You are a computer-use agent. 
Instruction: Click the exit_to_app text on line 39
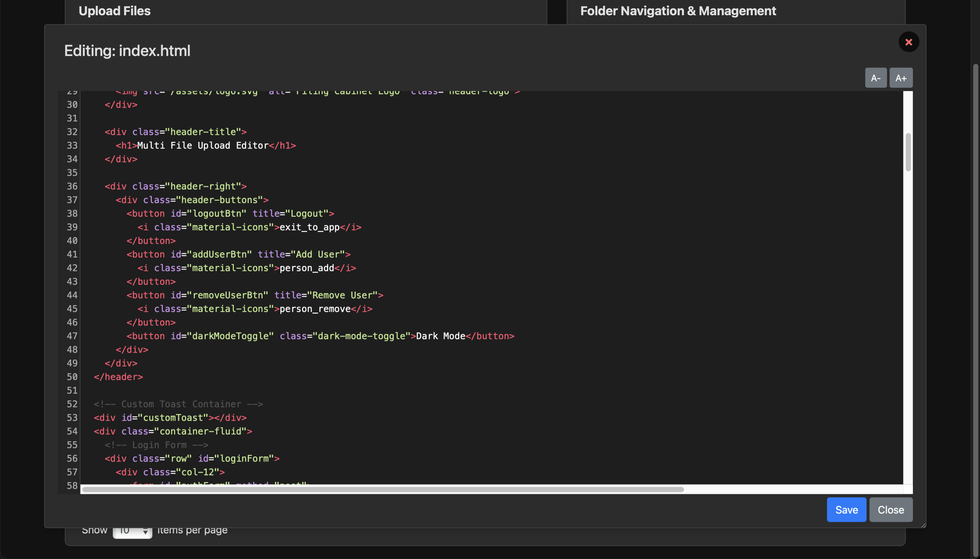point(309,227)
